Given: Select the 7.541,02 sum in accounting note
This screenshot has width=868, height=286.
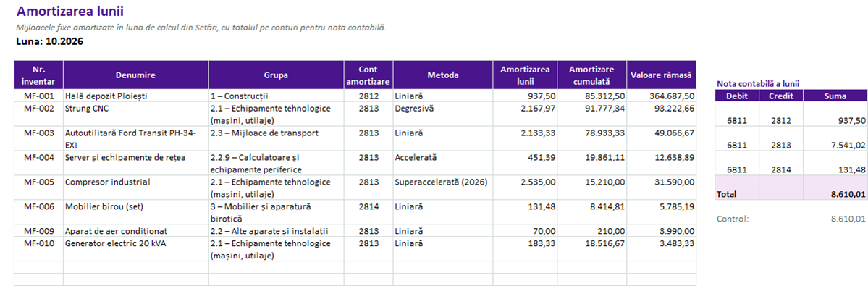Looking at the screenshot, I should [x=835, y=139].
